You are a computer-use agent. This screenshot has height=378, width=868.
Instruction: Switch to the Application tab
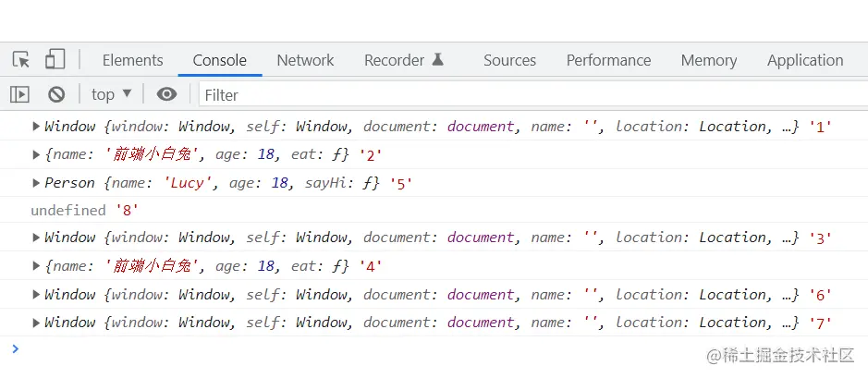pos(804,60)
